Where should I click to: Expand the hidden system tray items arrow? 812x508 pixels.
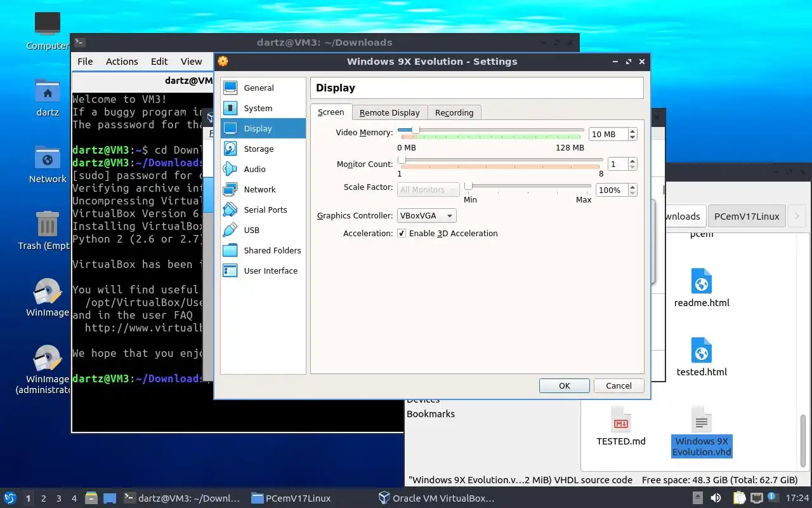697,498
